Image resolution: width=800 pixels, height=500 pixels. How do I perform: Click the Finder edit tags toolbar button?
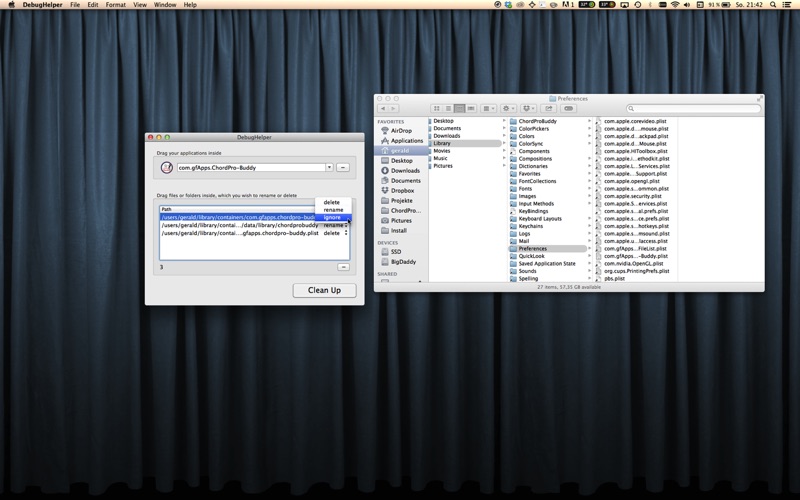tap(568, 108)
